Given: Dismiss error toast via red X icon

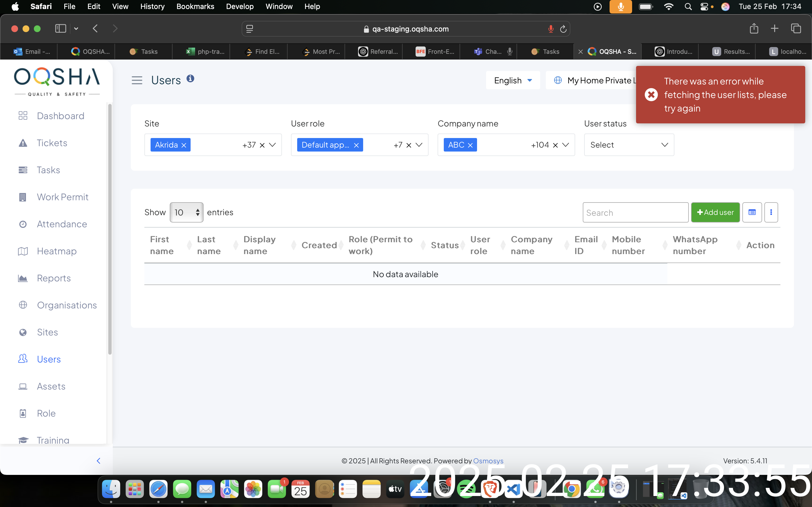Looking at the screenshot, I should click(651, 95).
